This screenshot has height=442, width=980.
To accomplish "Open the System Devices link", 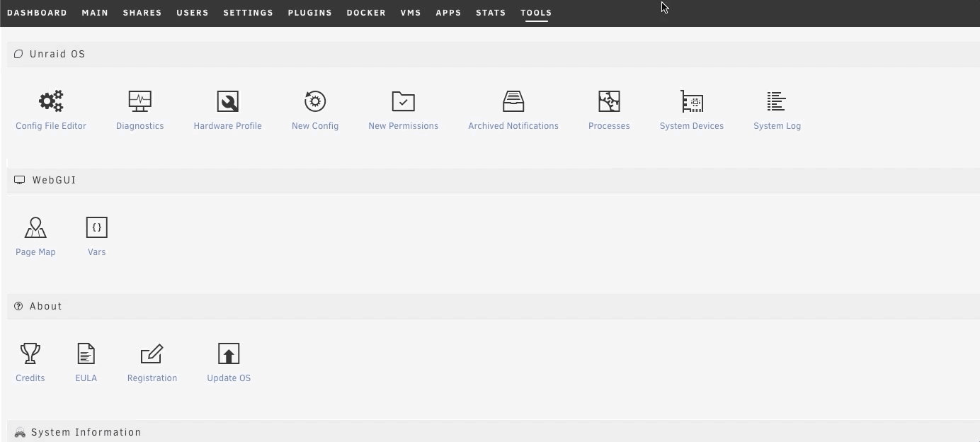I will 692,126.
